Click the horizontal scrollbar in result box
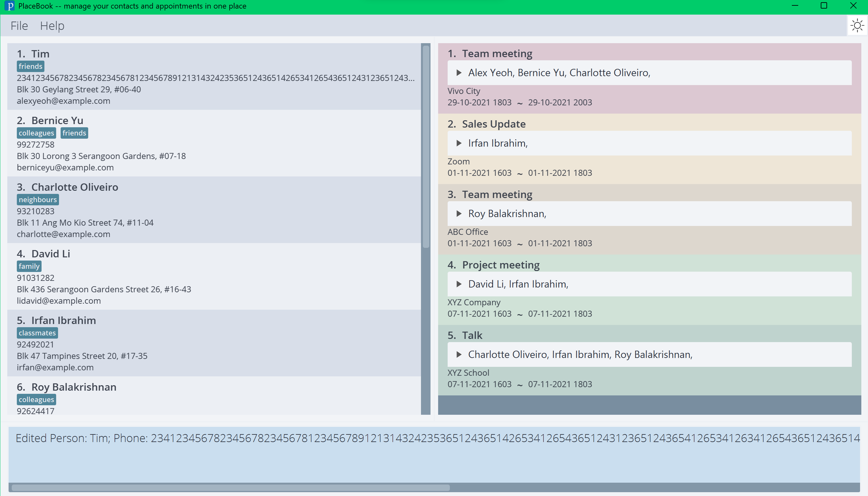Image resolution: width=868 pixels, height=496 pixels. 230,487
